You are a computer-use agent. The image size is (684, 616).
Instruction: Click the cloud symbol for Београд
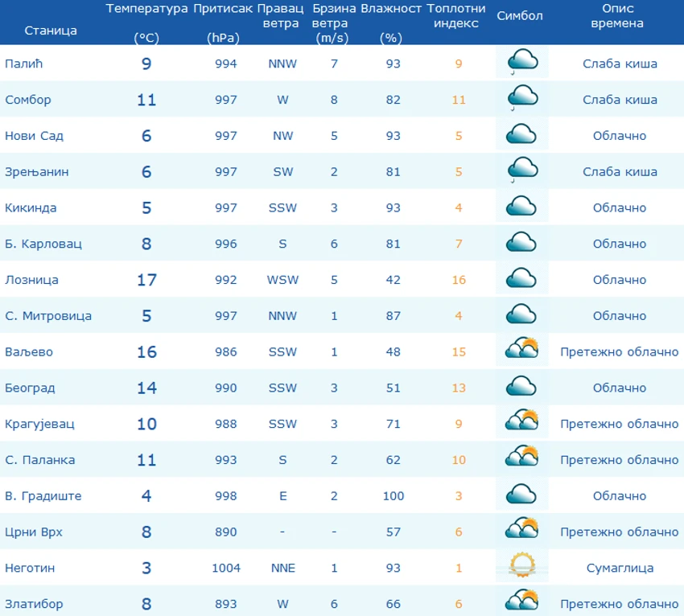pos(521,386)
